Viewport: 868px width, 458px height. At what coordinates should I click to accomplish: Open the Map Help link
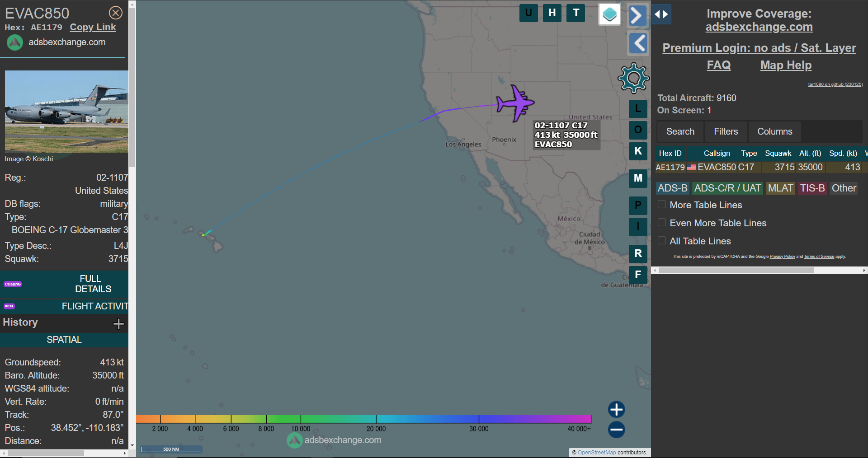click(786, 65)
